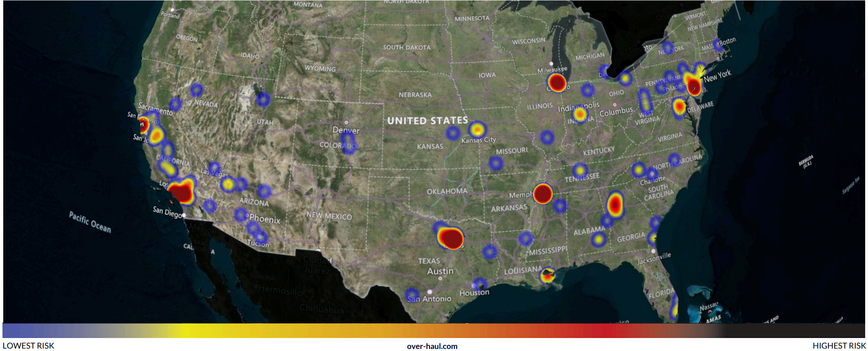Click the NEBRASKA state label
This screenshot has height=351, width=868.
tap(415, 95)
